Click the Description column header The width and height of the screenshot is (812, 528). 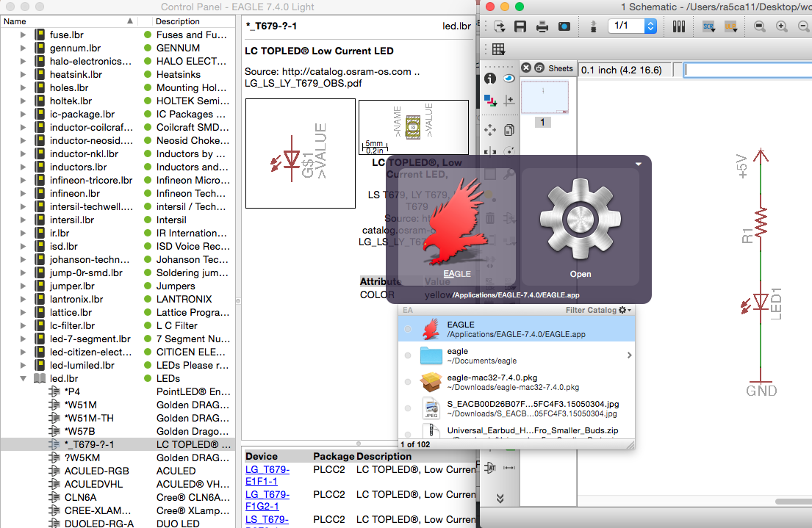pyautogui.click(x=193, y=21)
